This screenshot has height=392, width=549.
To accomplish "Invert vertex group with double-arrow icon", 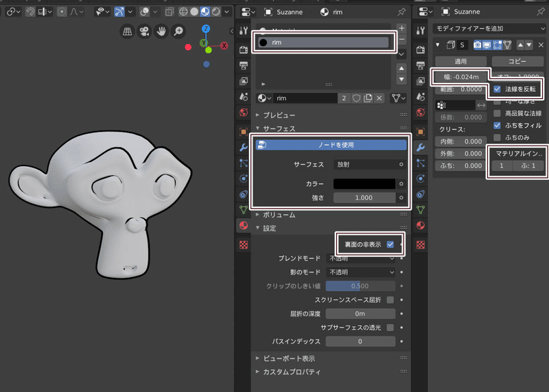I will click(482, 105).
